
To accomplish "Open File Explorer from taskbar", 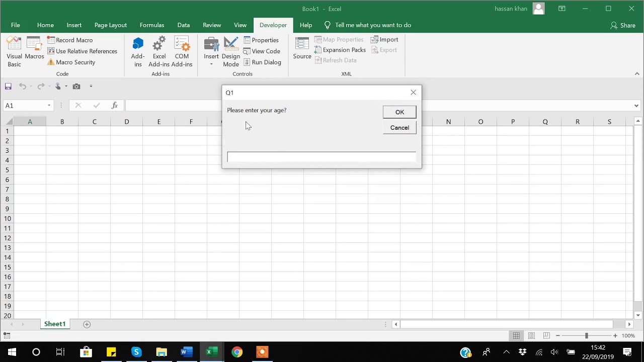I will (161, 352).
